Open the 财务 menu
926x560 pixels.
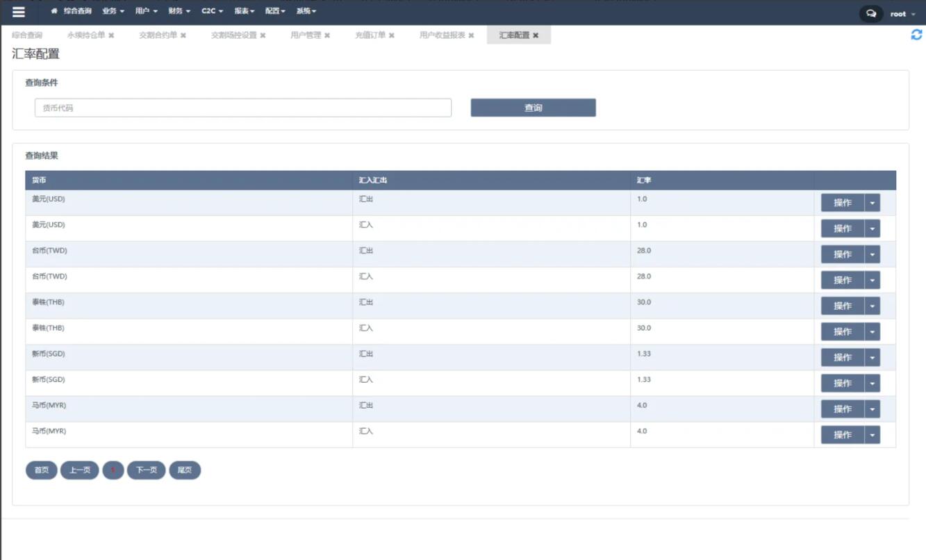(179, 12)
